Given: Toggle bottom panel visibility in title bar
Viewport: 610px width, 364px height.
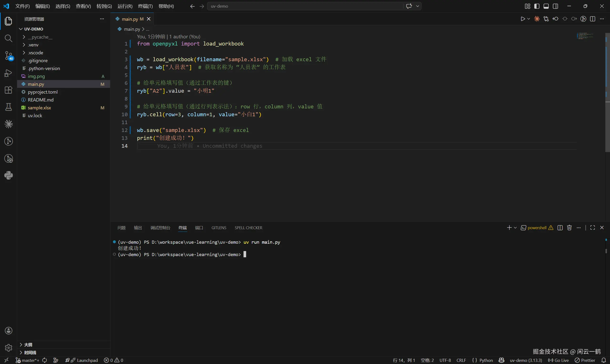Looking at the screenshot, I should [546, 6].
